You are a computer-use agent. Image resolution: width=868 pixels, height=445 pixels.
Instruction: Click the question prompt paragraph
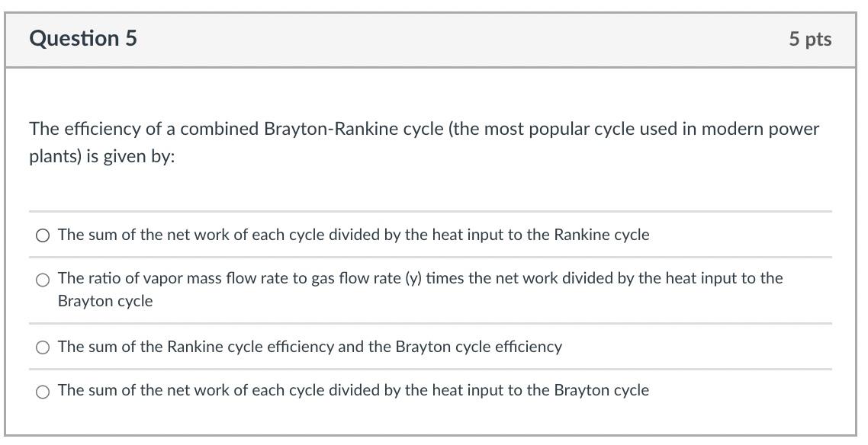(423, 142)
